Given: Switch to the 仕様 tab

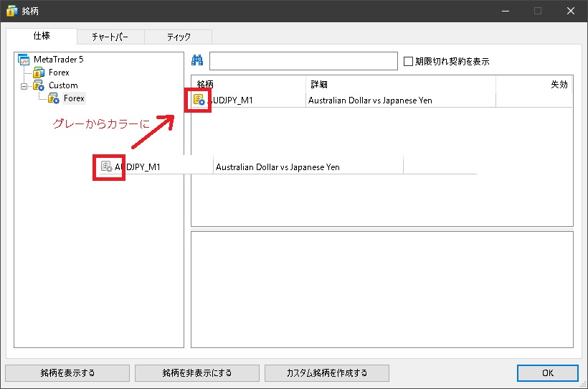Looking at the screenshot, I should click(42, 36).
